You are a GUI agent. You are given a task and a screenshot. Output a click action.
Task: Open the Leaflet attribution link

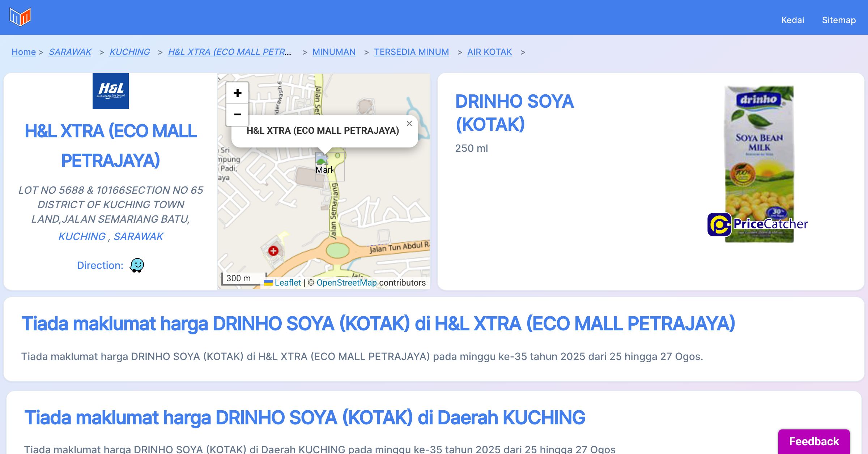pos(288,283)
